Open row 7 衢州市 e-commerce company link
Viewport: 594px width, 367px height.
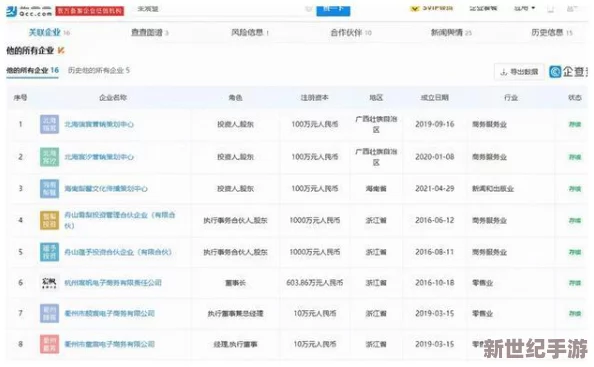109,313
